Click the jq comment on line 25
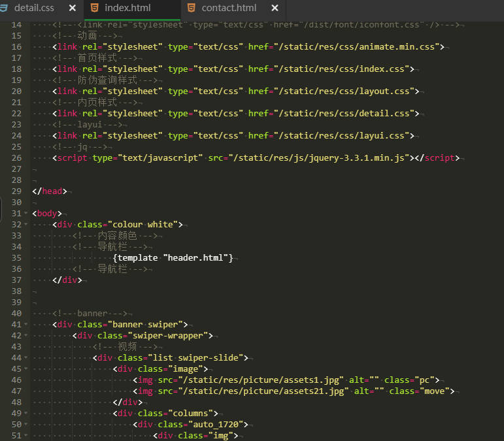 80,147
